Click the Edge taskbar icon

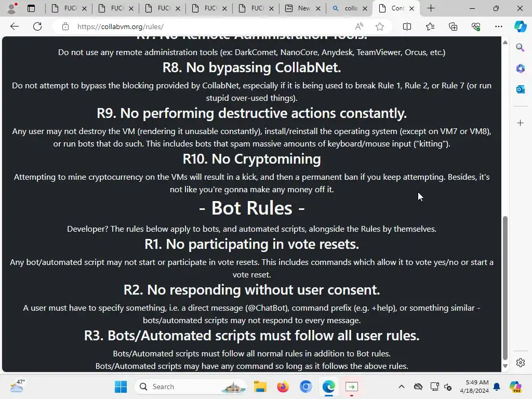[x=328, y=387]
